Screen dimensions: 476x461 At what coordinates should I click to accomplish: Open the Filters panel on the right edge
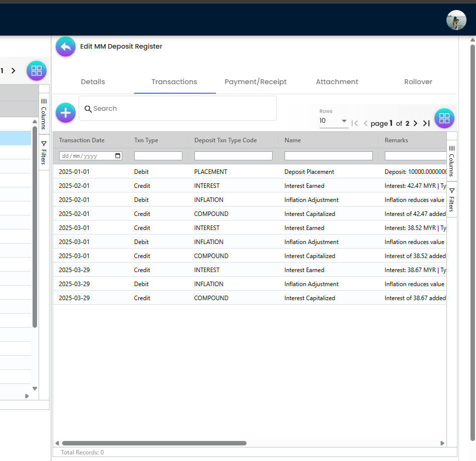tap(452, 199)
